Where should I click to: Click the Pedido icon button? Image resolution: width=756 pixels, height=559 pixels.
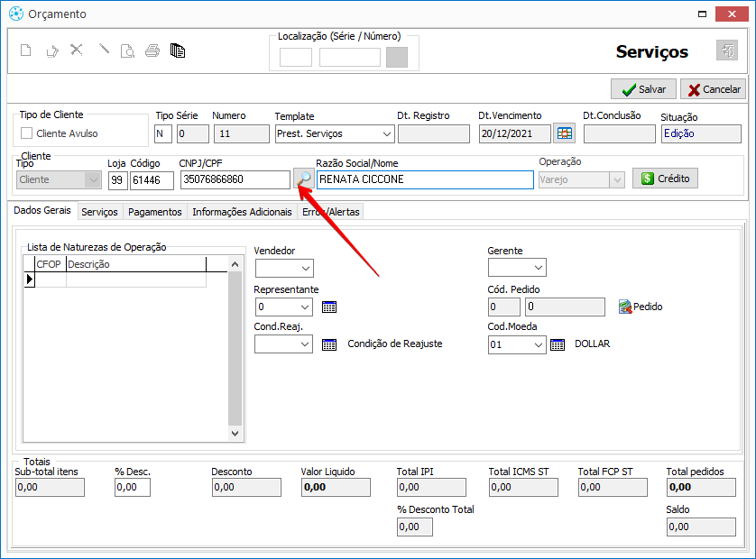click(641, 307)
